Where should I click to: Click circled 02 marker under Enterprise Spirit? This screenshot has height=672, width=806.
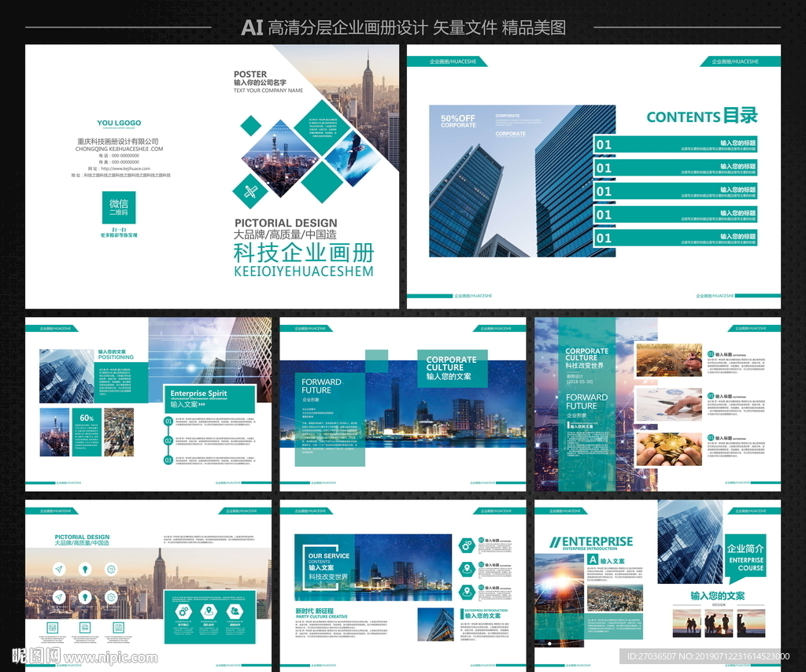point(168,441)
